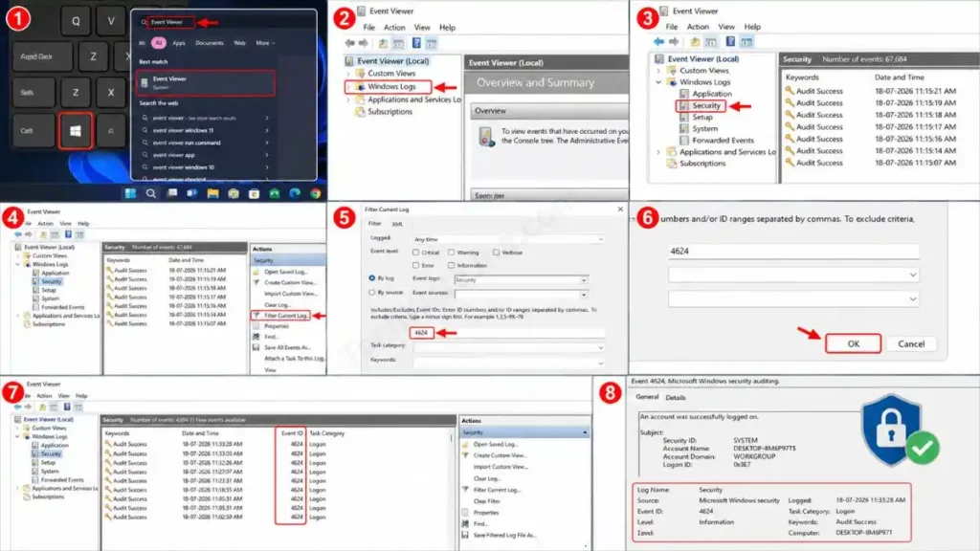Select the System log in step 3 tree
Image resolution: width=980 pixels, height=551 pixels.
704,129
